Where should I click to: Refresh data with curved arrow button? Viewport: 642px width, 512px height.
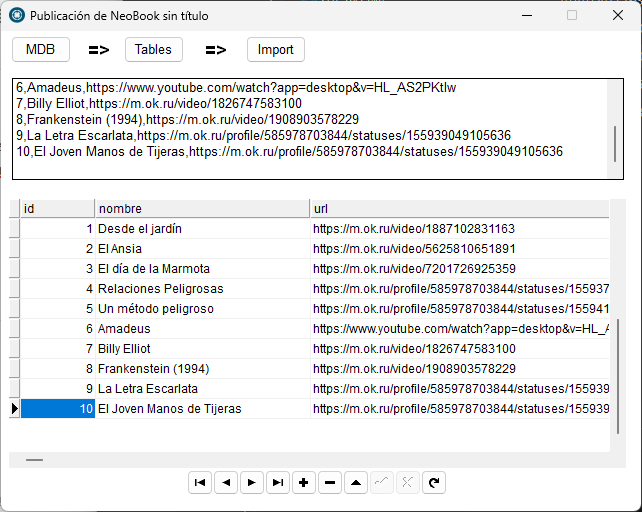tap(434, 483)
